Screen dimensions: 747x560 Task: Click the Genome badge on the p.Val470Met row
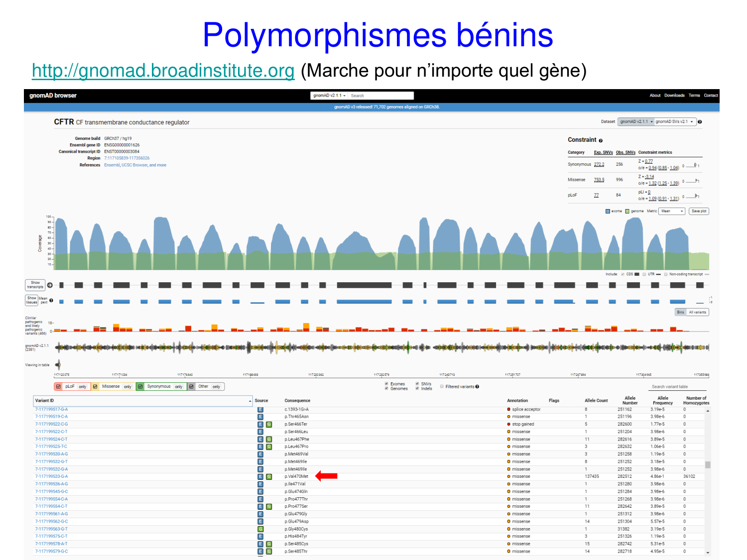(269, 477)
